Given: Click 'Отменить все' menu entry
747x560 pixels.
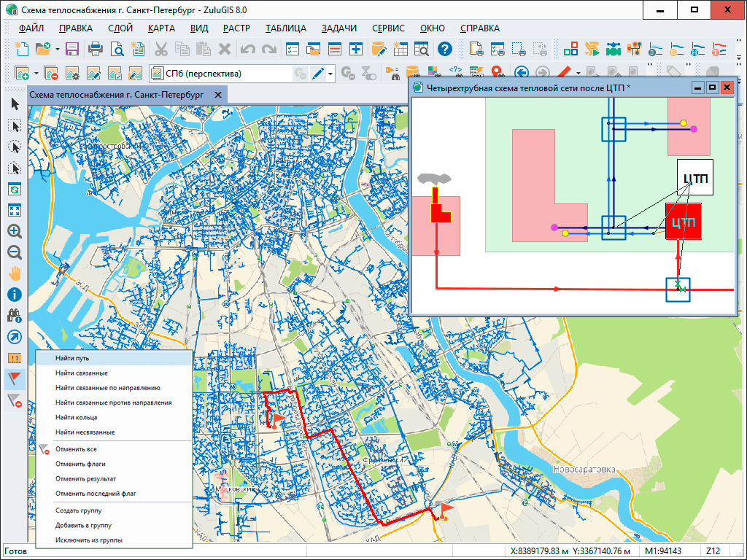Looking at the screenshot, I should (76, 449).
